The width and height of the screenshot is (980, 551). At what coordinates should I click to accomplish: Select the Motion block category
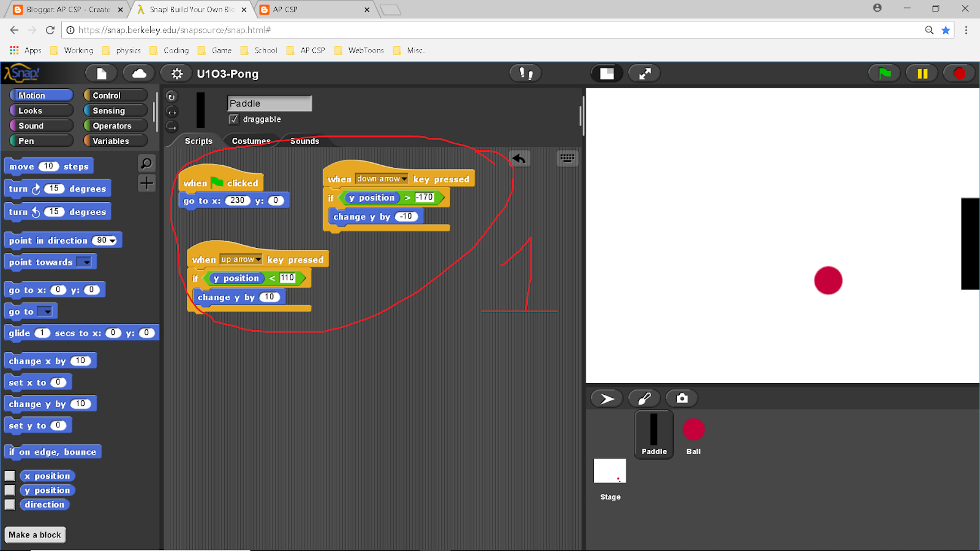pos(42,96)
